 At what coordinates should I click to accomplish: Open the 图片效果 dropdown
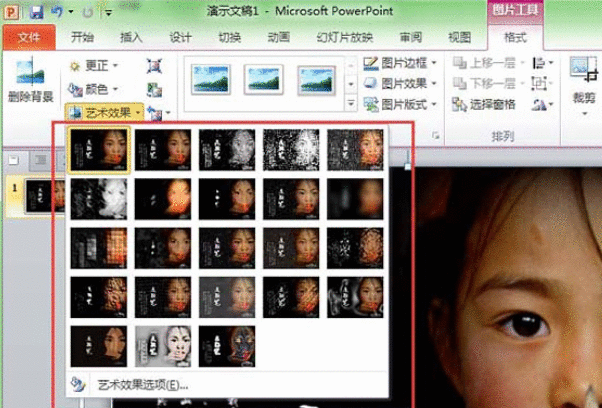coord(400,83)
